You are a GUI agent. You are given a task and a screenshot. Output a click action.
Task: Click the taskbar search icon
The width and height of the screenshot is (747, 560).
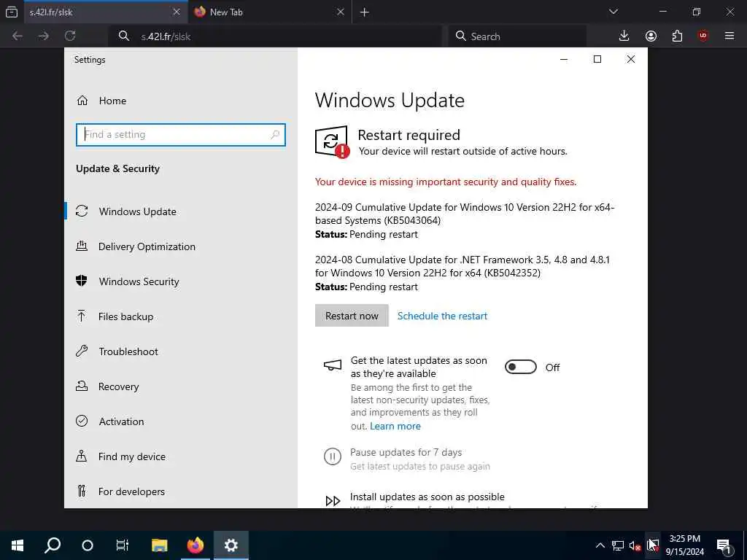point(53,545)
